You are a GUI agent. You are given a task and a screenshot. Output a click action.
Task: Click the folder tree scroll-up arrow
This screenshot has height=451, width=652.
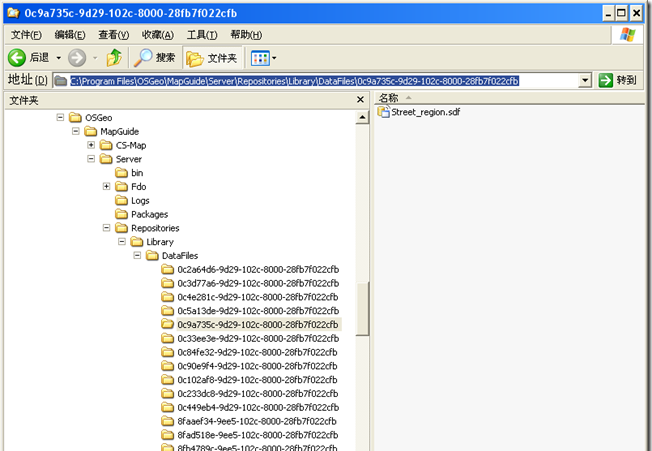point(362,118)
